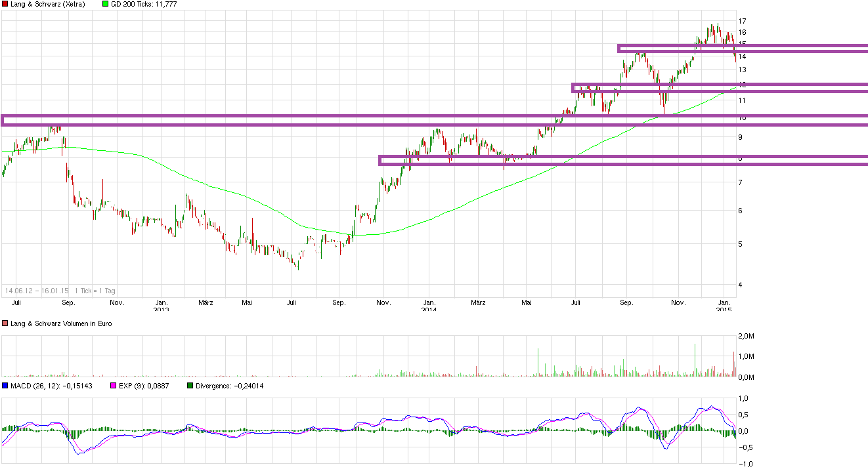
Task: Select the date range "14.06.12 - 16.01.15"
Action: click(x=37, y=290)
